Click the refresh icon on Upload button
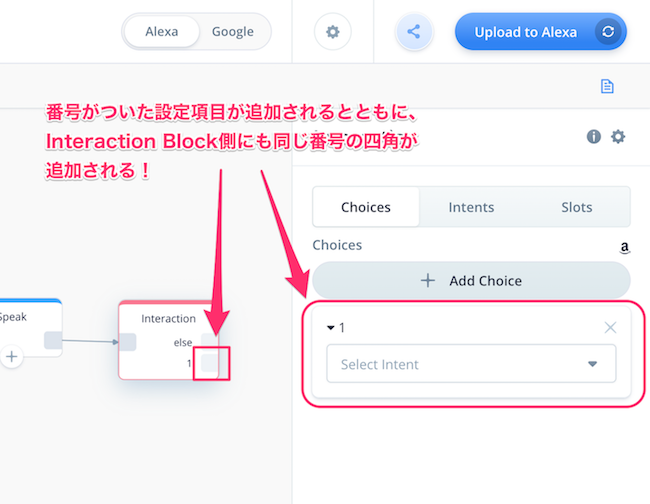The height and width of the screenshot is (504, 650). tap(608, 32)
